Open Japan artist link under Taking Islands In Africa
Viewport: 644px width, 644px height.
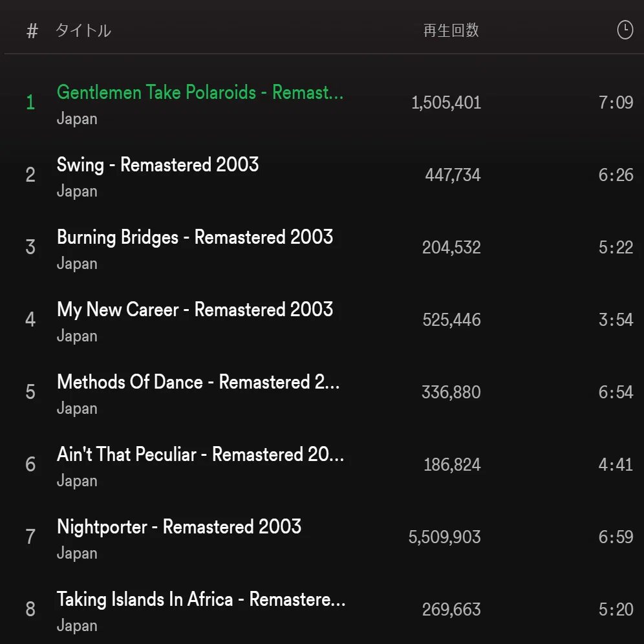click(77, 626)
